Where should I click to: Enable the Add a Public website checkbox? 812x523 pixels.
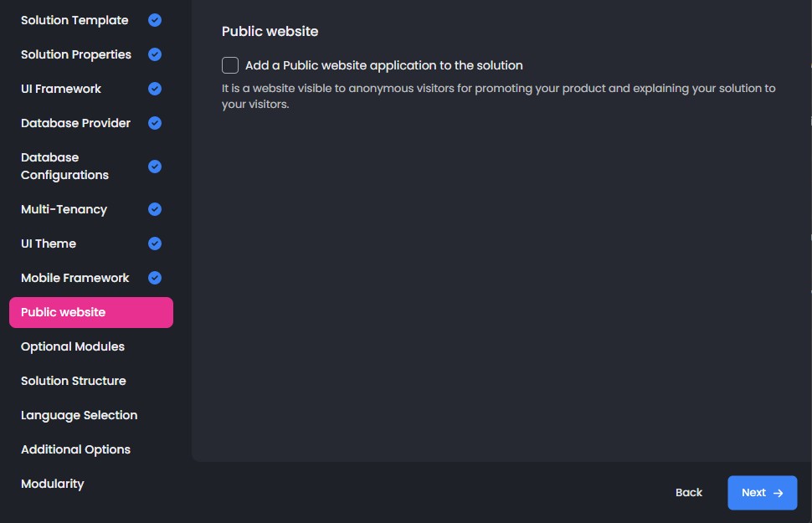tap(230, 65)
